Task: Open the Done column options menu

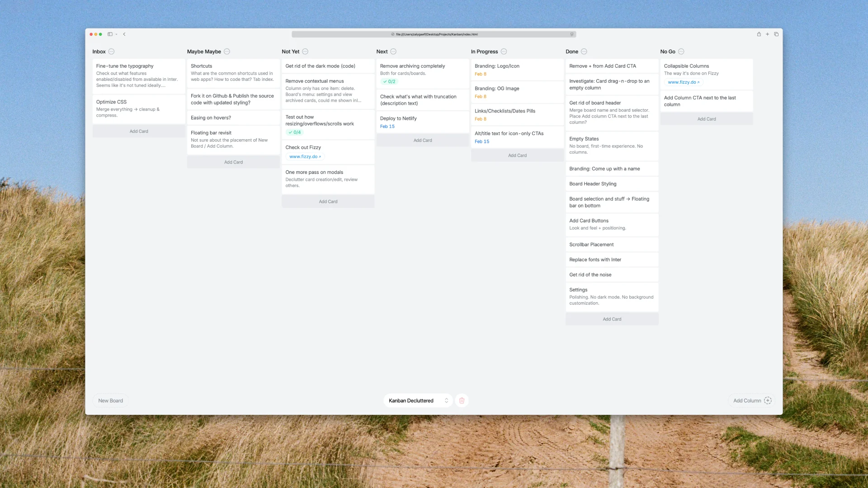Action: coord(584,52)
